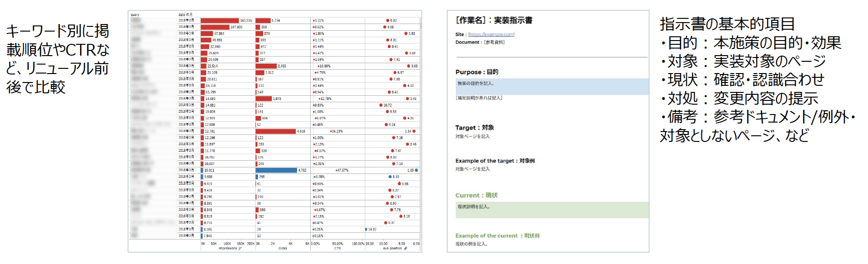
Task: Click the CTR value 12.78%
Action: tap(325, 99)
